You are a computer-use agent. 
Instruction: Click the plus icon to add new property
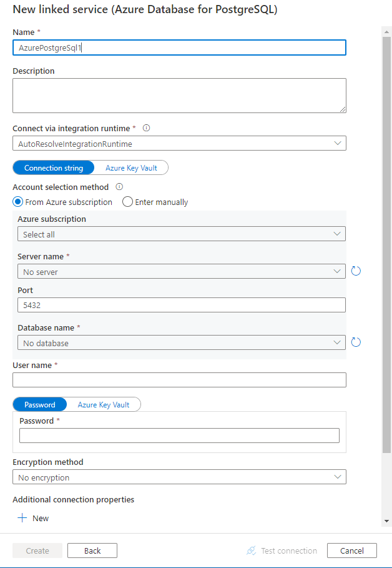click(22, 518)
